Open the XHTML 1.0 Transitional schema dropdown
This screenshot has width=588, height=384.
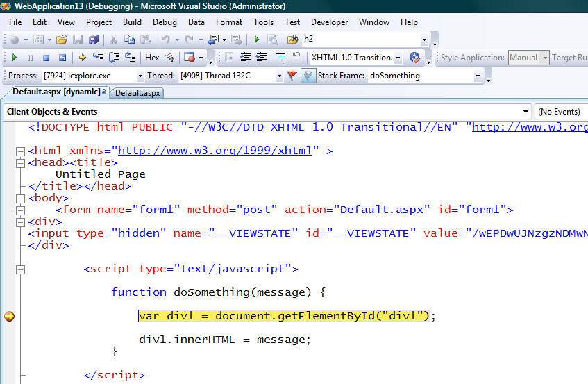(x=398, y=58)
